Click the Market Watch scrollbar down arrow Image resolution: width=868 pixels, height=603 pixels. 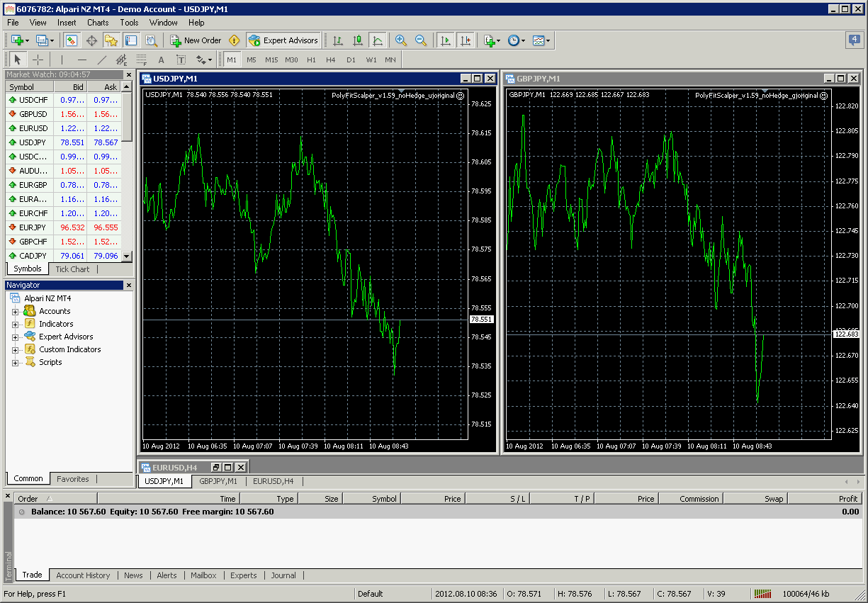pyautogui.click(x=128, y=257)
